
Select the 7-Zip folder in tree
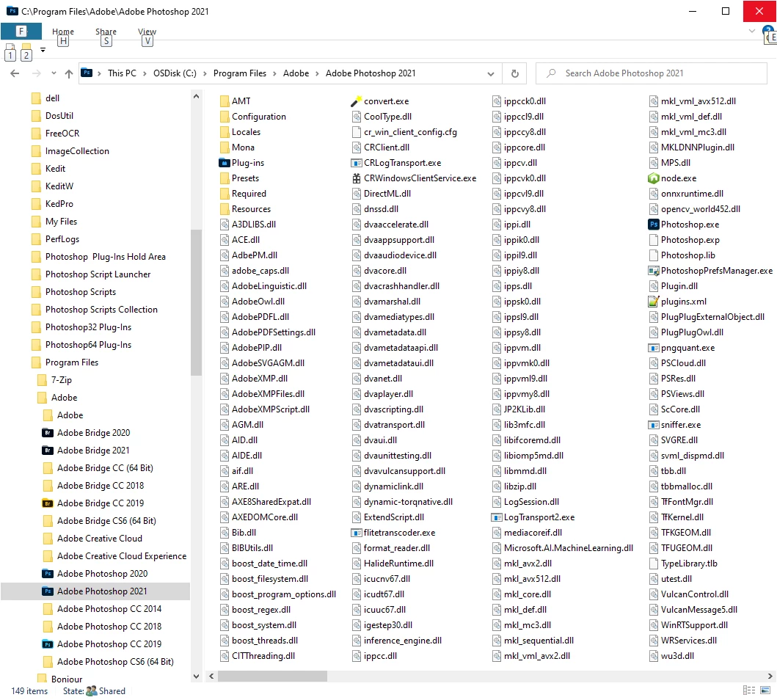click(x=62, y=380)
